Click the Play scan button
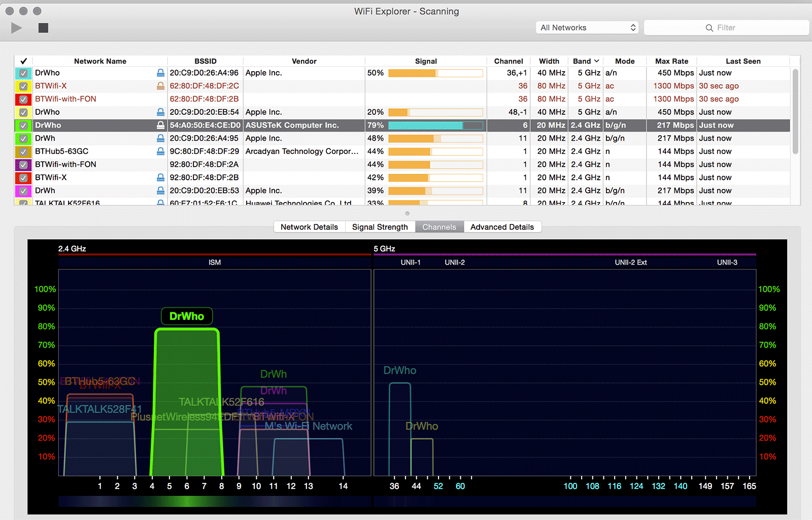812x520 pixels. pyautogui.click(x=17, y=27)
